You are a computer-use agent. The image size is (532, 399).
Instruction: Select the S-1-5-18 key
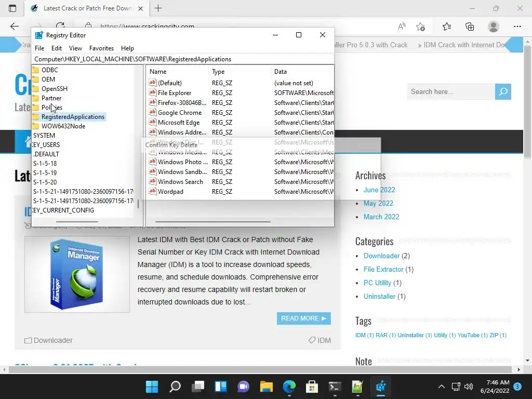coord(45,163)
